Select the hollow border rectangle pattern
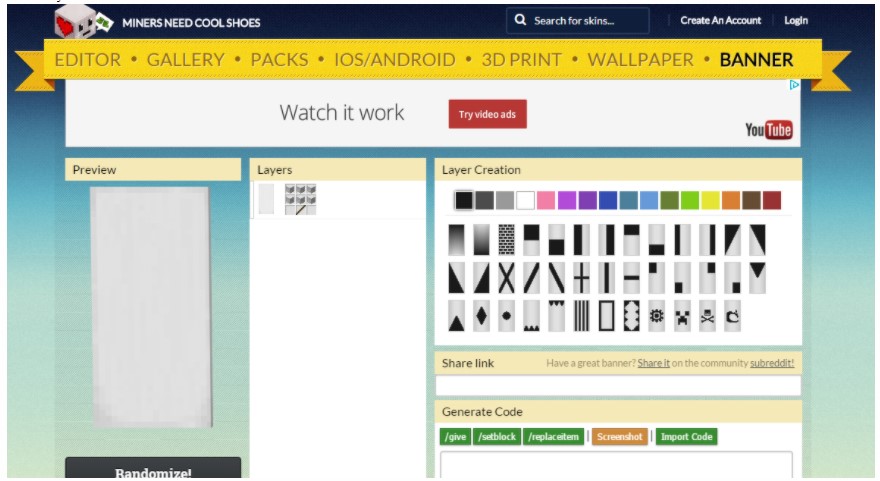Screen dimensions: 880x481 606,316
